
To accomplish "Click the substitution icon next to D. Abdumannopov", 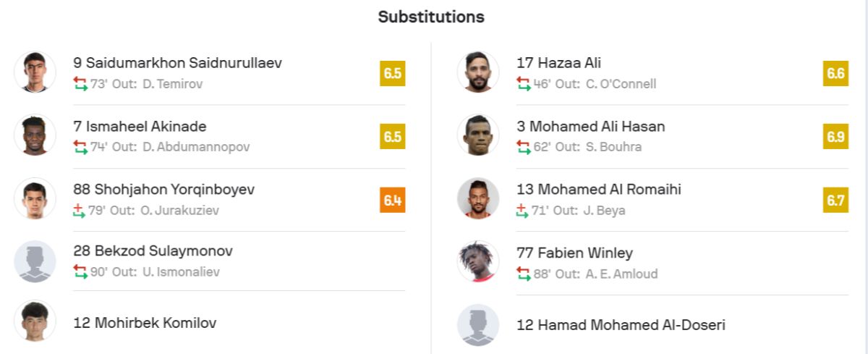I will click(x=80, y=147).
